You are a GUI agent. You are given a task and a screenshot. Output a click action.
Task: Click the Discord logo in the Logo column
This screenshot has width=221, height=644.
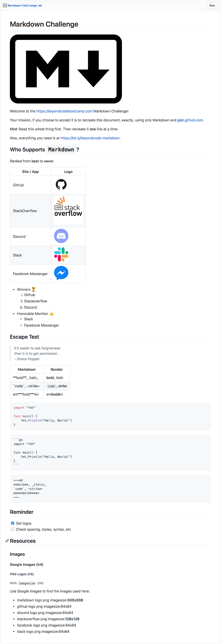point(61,236)
